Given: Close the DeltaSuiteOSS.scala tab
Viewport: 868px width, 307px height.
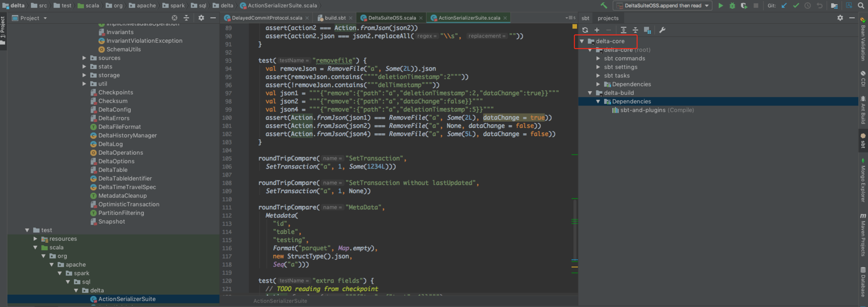Looking at the screenshot, I should (421, 18).
